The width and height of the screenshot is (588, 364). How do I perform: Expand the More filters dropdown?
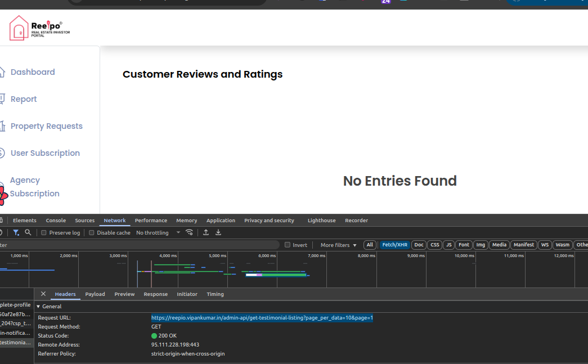point(338,245)
